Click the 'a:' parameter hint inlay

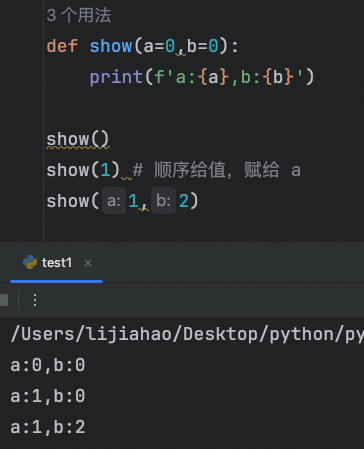coord(114,201)
